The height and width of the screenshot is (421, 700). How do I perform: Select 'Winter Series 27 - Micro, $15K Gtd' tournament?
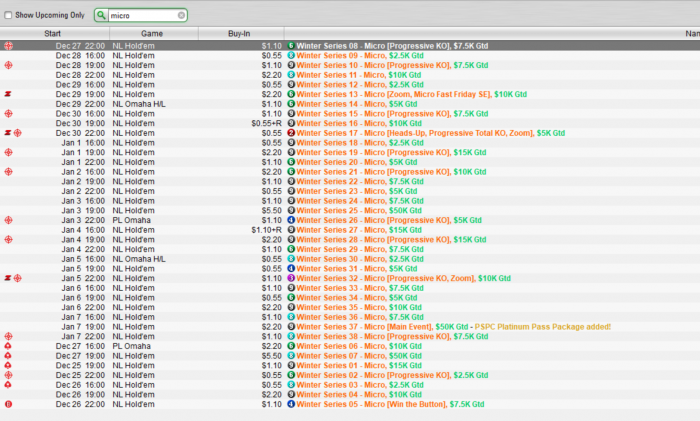pos(358,230)
